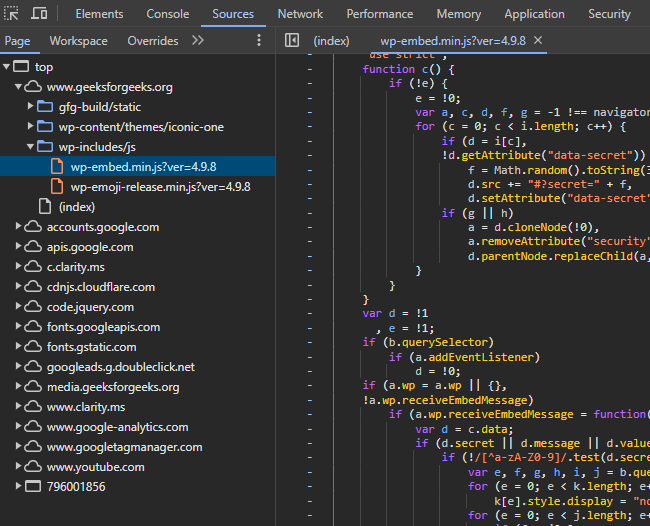
Task: Select the Page navigator tab
Action: pyautogui.click(x=17, y=41)
